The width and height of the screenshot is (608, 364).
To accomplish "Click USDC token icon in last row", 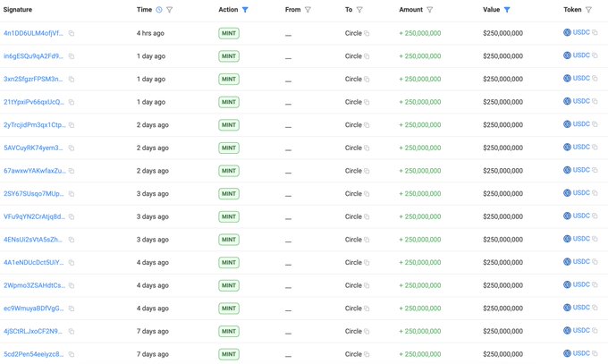I will [567, 353].
